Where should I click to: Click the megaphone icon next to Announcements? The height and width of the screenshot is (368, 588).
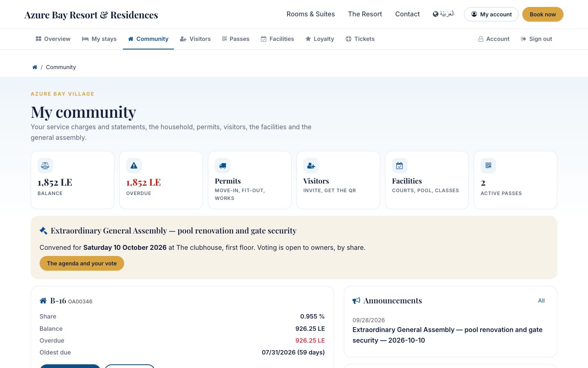click(x=356, y=301)
